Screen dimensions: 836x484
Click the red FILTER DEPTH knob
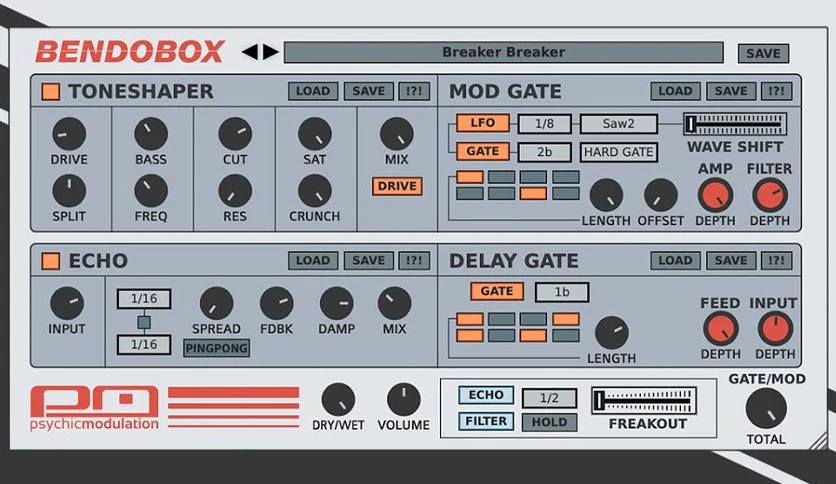[x=770, y=195]
